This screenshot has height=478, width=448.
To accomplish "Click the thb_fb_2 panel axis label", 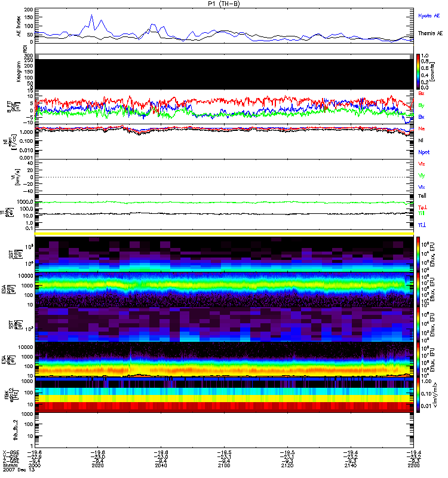I will click(x=16, y=430).
